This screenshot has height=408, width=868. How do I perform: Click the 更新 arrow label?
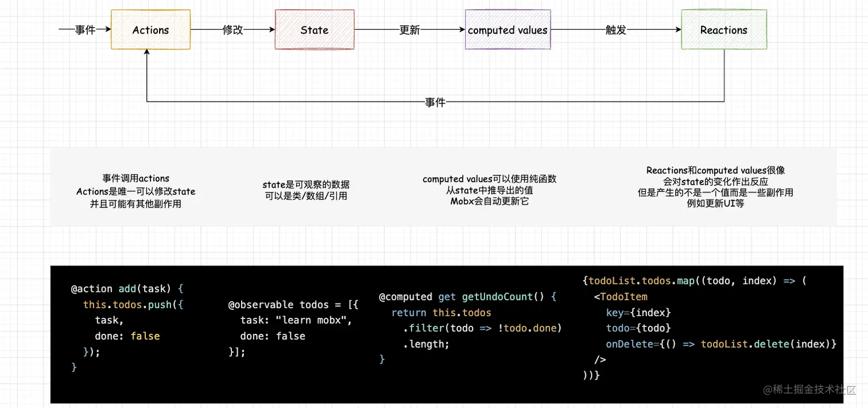409,30
